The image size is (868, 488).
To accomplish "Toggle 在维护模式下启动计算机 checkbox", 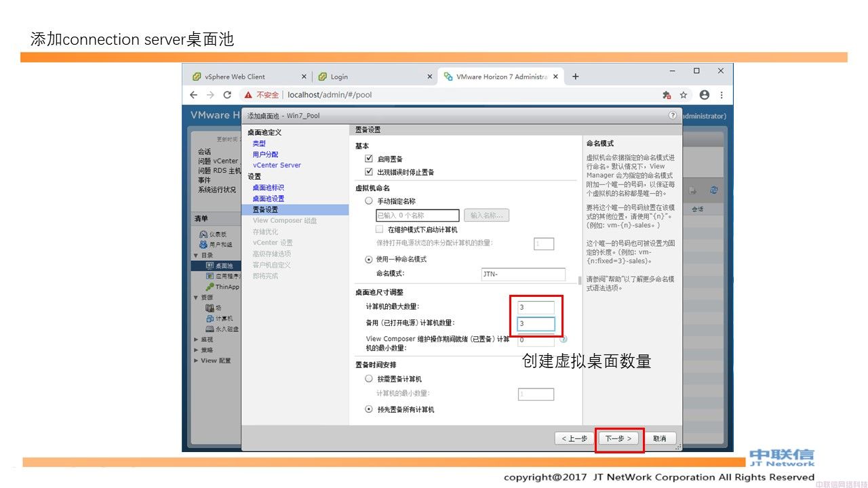I will 380,230.
